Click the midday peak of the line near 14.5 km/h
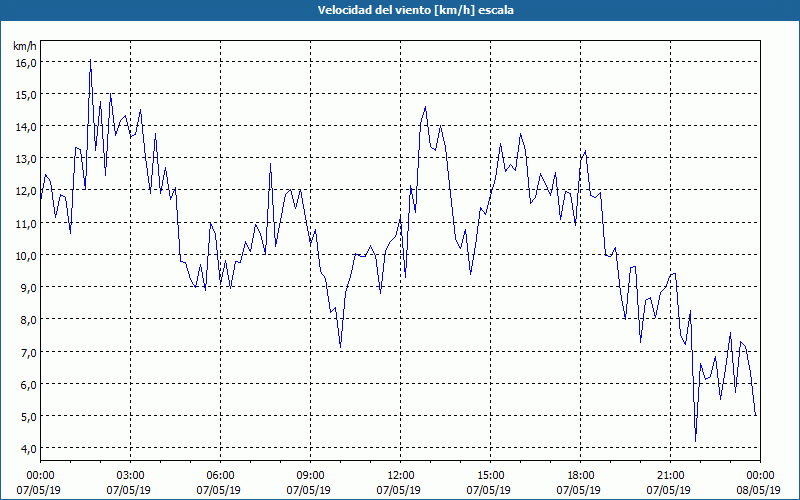800x500 pixels. pyautogui.click(x=426, y=107)
